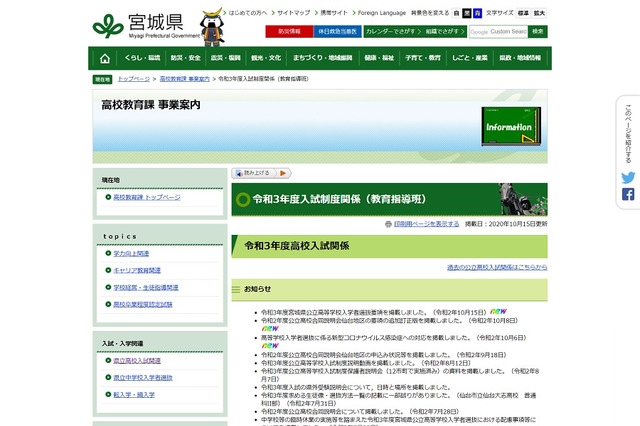Open the past public high school exam link (過去の公立高校入試関係)

coord(497,268)
